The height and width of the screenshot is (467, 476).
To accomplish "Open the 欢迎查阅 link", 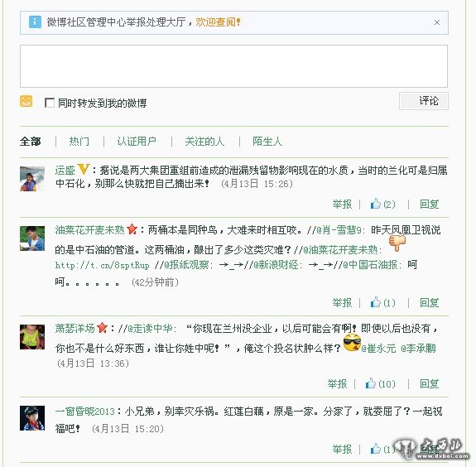I will (x=218, y=22).
